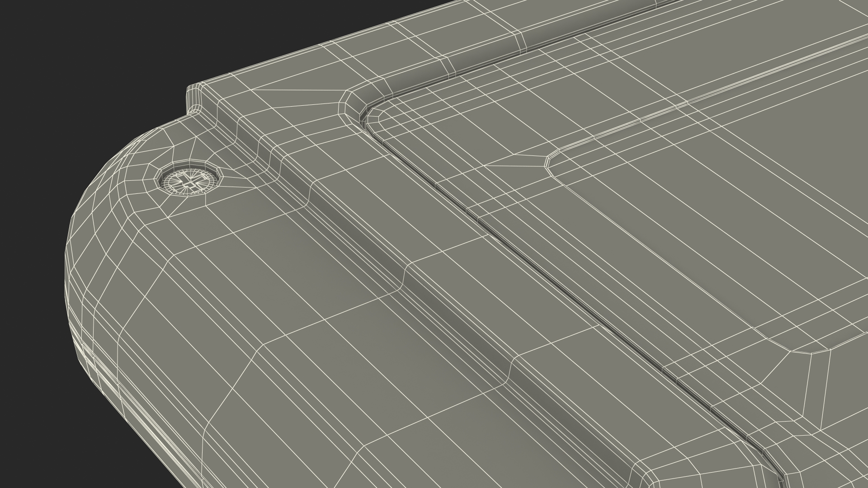Select the middle stepped notch in groove wall

[x=405, y=276]
